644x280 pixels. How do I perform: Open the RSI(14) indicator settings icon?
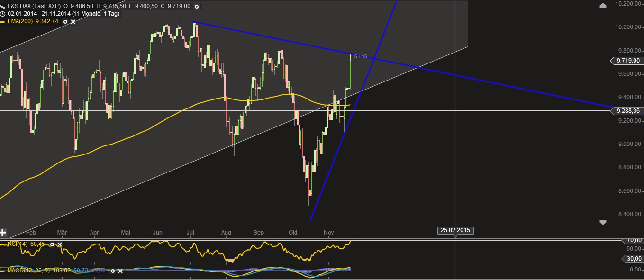click(52, 244)
